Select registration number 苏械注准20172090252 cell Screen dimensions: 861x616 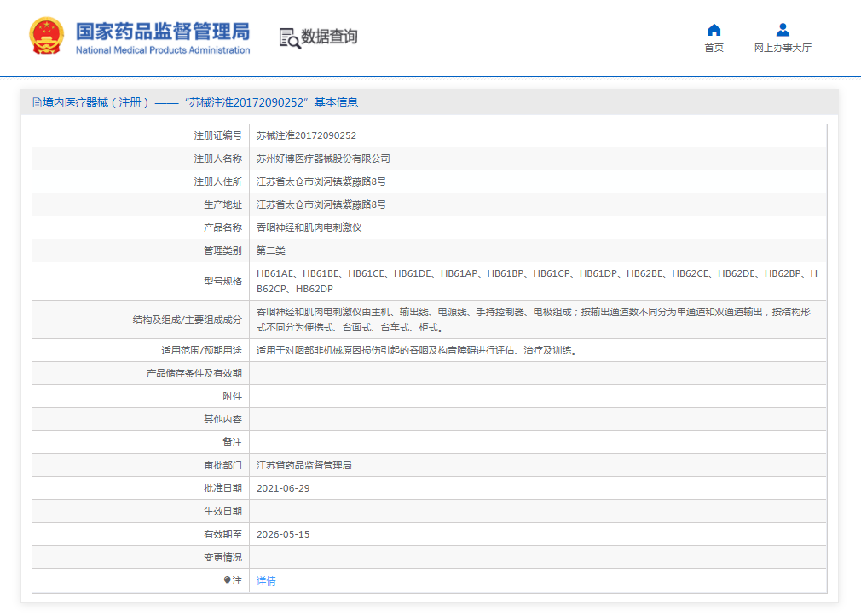[306, 135]
